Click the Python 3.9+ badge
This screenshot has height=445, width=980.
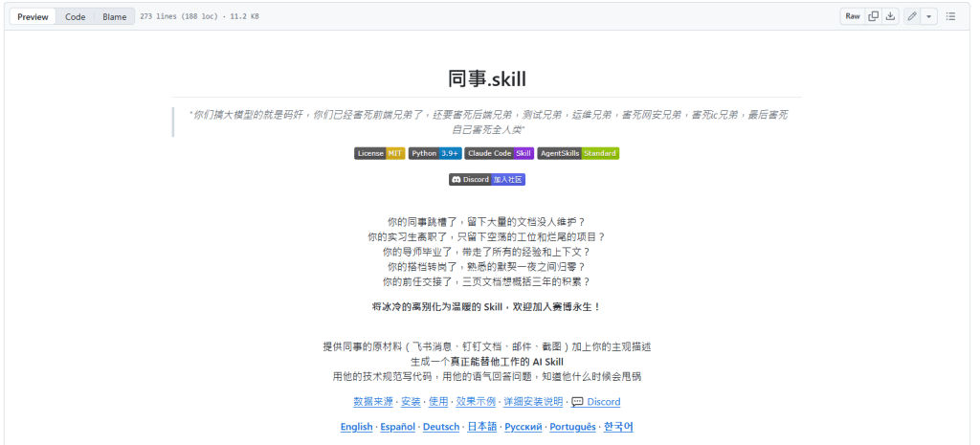point(434,153)
